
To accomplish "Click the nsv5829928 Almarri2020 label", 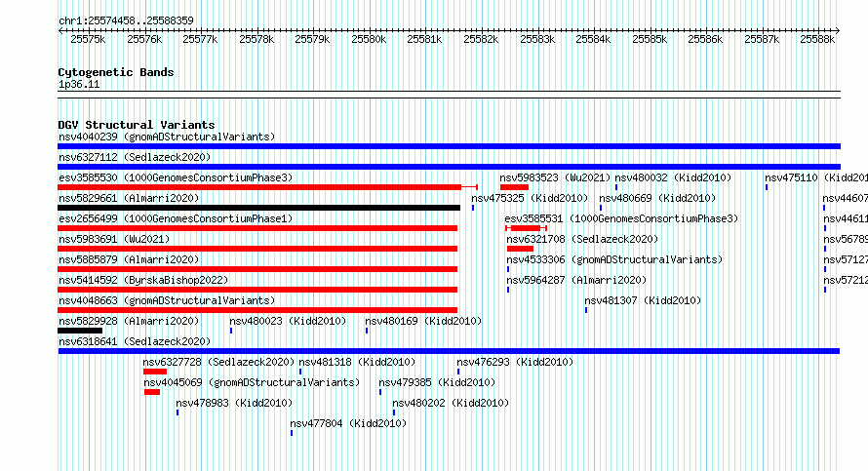I will pos(129,321).
